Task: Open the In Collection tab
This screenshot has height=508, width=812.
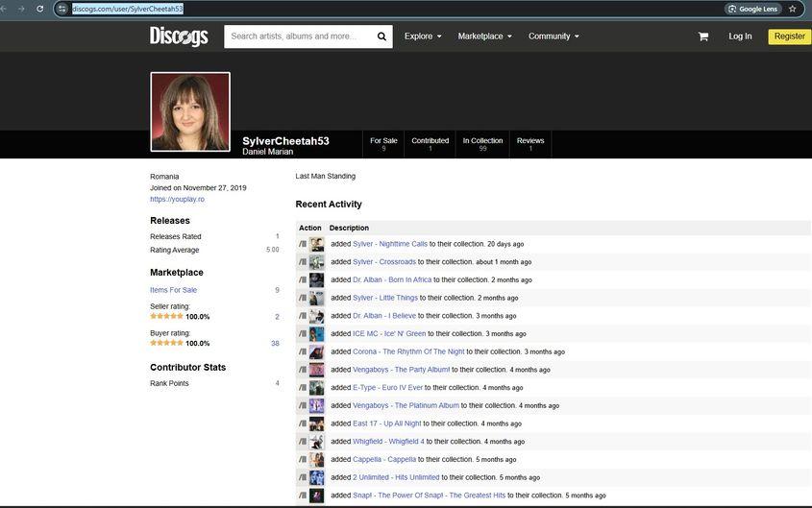Action: [482, 144]
